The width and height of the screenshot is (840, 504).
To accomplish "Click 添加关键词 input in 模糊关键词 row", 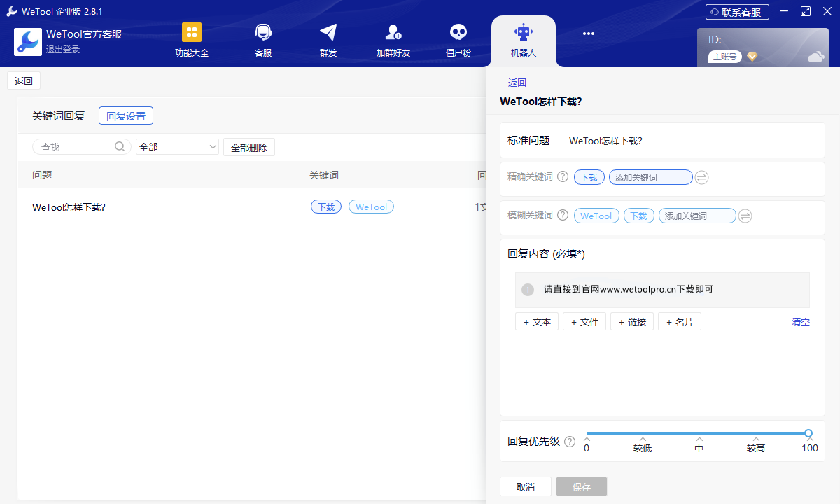I will [697, 216].
